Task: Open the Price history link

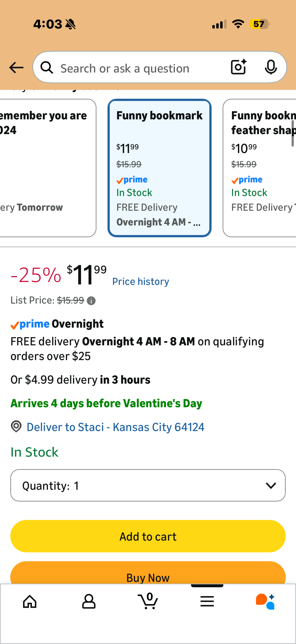Action: coord(141,281)
